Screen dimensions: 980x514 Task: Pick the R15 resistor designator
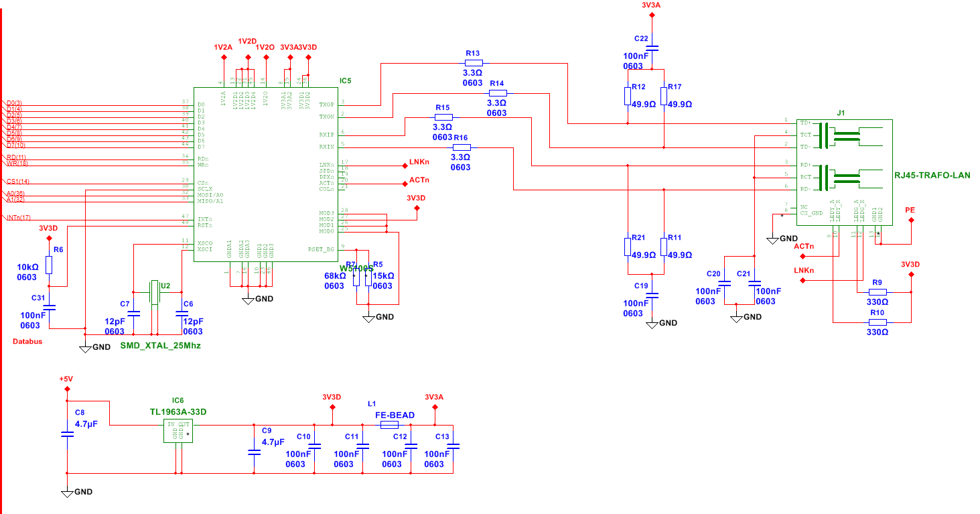442,107
